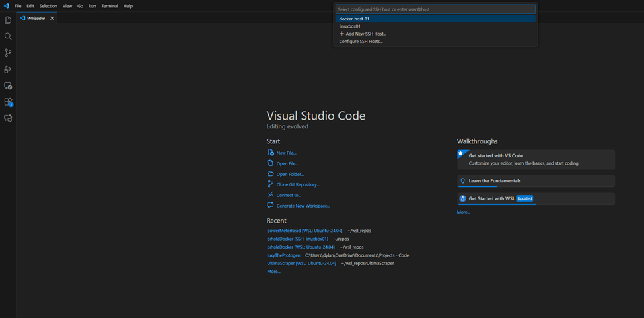This screenshot has width=644, height=318.
Task: Open the Extensions view icon
Action: pos(8,102)
